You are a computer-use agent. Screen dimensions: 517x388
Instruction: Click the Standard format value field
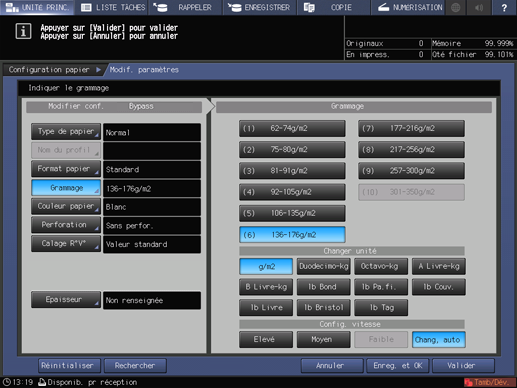(152, 170)
